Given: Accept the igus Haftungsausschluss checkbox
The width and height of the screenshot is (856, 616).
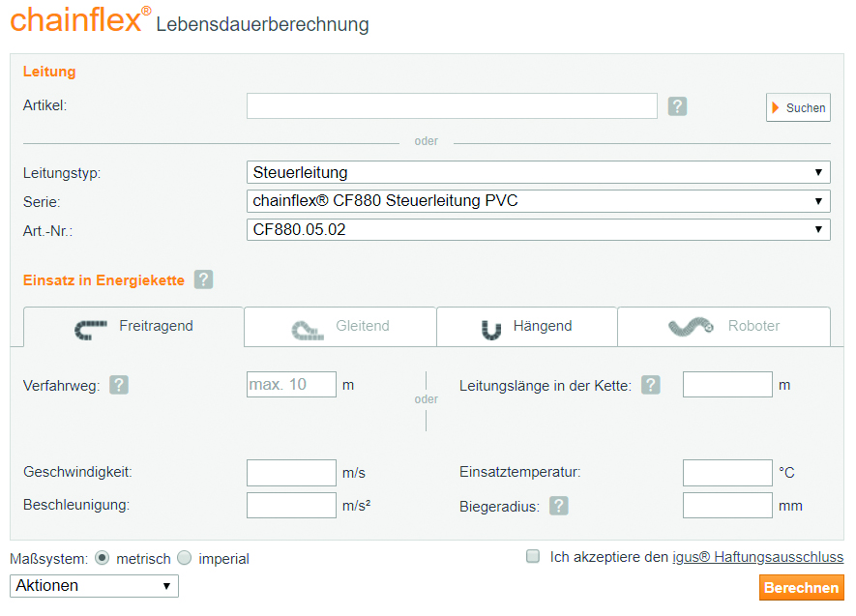Looking at the screenshot, I should [532, 556].
